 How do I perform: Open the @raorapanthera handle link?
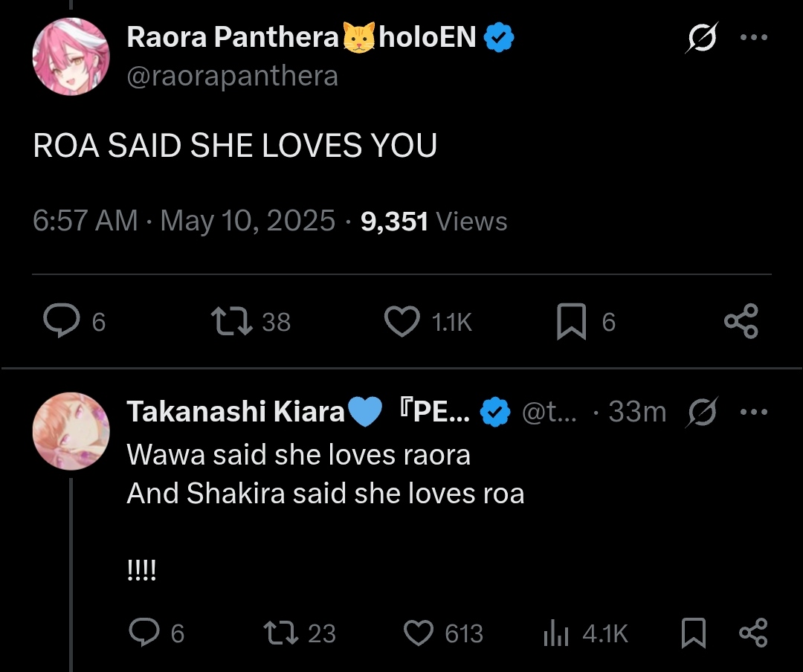click(x=232, y=76)
